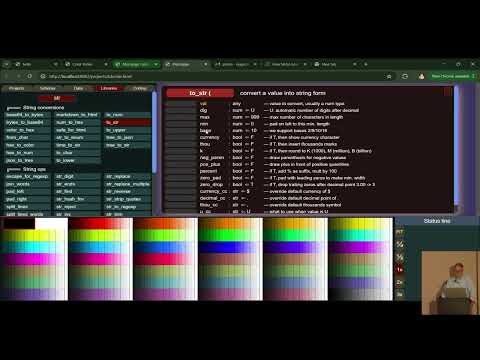Open the browser profile avatar icon
The image size is (480, 360).
(421, 76)
